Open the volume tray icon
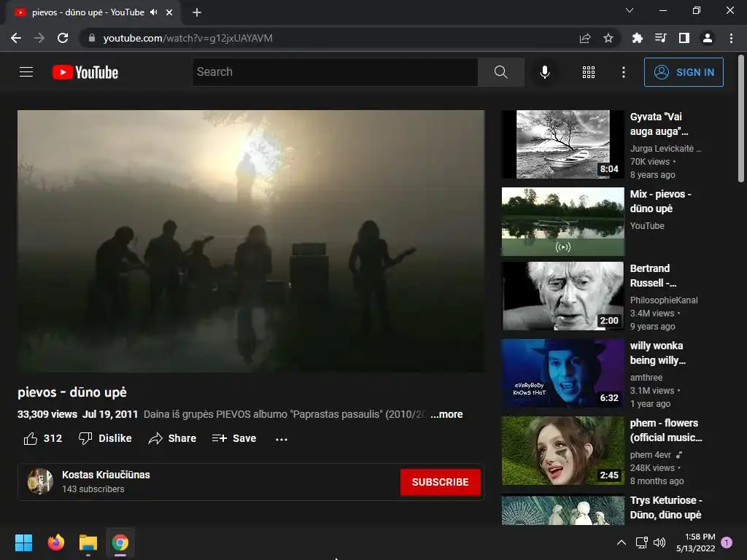The width and height of the screenshot is (747, 560). point(659,542)
